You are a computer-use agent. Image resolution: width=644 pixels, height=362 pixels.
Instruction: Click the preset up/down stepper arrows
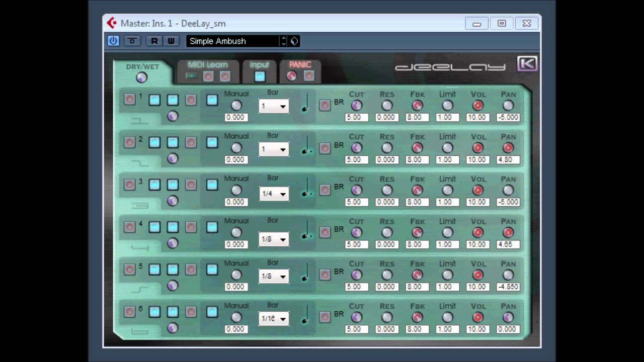pyautogui.click(x=284, y=41)
